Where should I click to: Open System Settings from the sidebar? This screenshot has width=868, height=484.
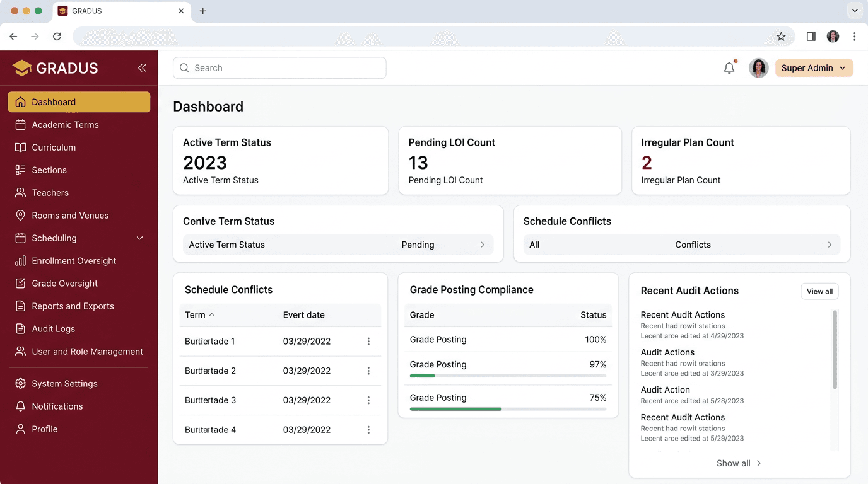click(64, 383)
